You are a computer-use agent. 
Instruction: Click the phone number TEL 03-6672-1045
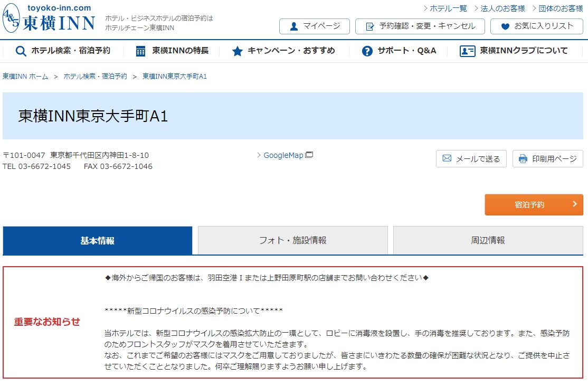pyautogui.click(x=36, y=166)
